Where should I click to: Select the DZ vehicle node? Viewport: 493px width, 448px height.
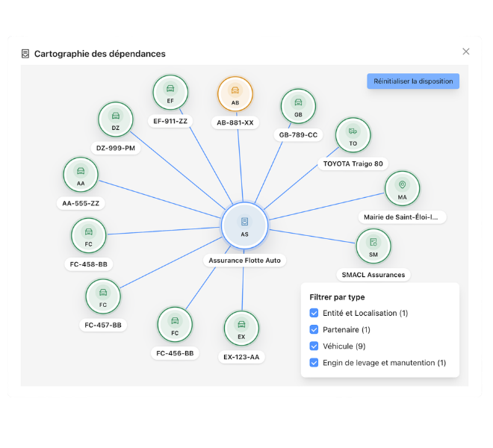coord(116,119)
